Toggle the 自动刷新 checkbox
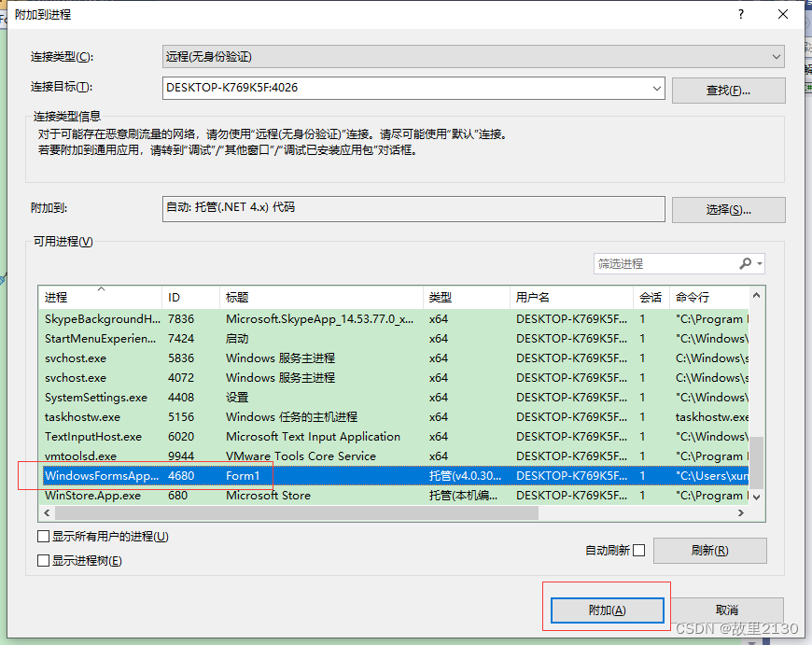The width and height of the screenshot is (812, 645). click(639, 550)
